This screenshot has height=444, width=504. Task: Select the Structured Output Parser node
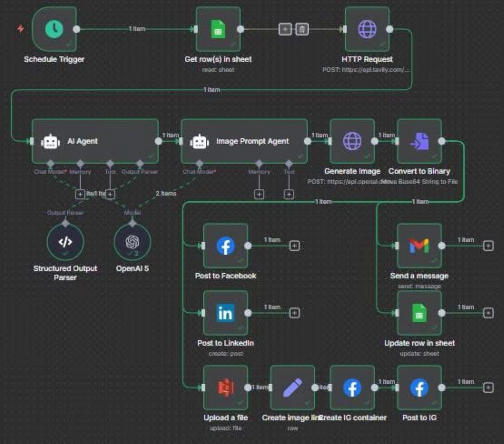pos(65,242)
